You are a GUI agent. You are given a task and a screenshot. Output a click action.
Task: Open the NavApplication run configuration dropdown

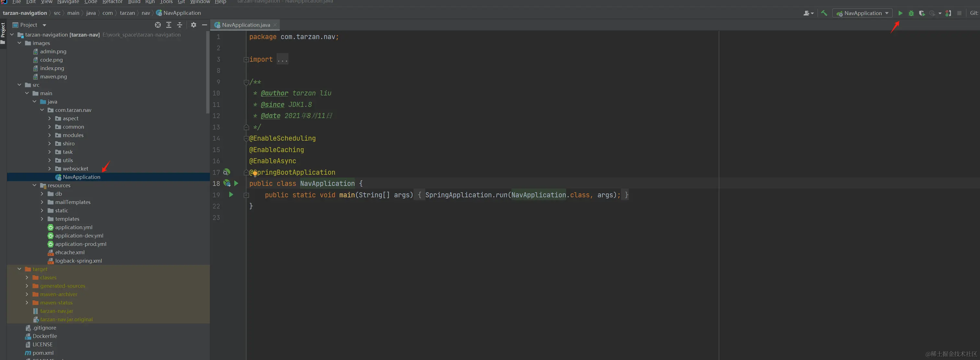862,13
